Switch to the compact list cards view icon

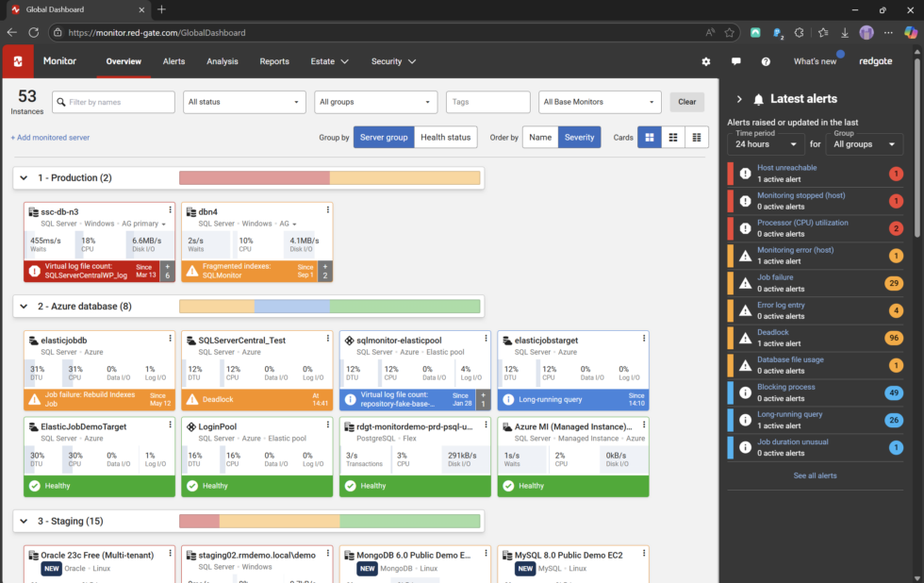point(697,137)
